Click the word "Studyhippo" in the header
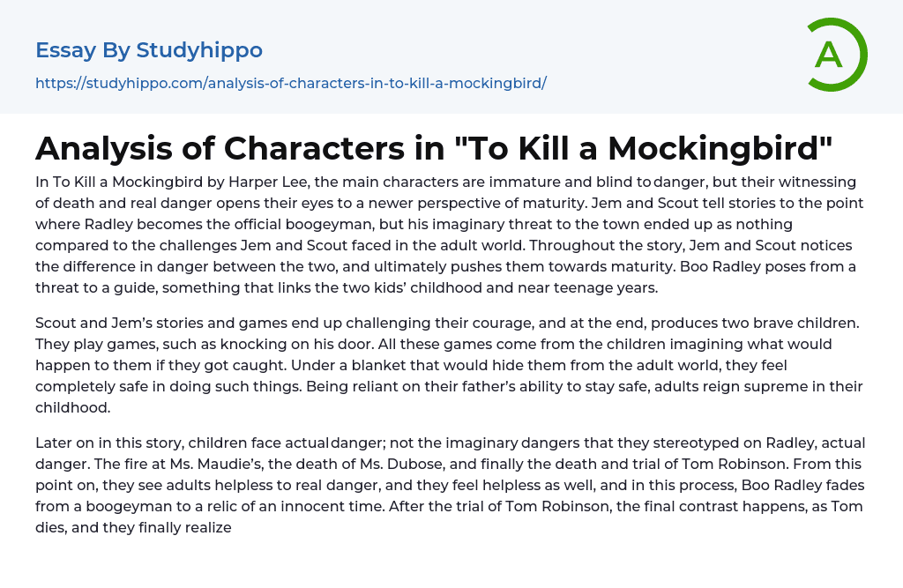This screenshot has width=903, height=588. (x=199, y=50)
